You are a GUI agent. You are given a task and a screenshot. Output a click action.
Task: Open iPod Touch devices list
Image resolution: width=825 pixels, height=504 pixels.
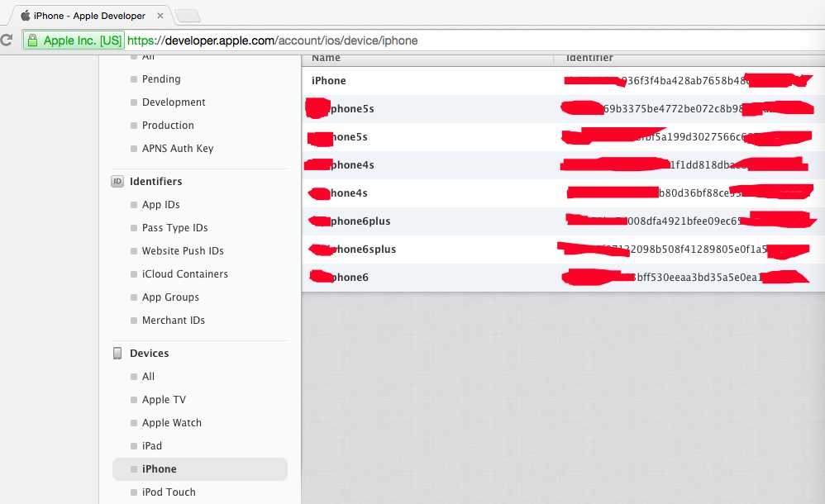click(x=169, y=492)
